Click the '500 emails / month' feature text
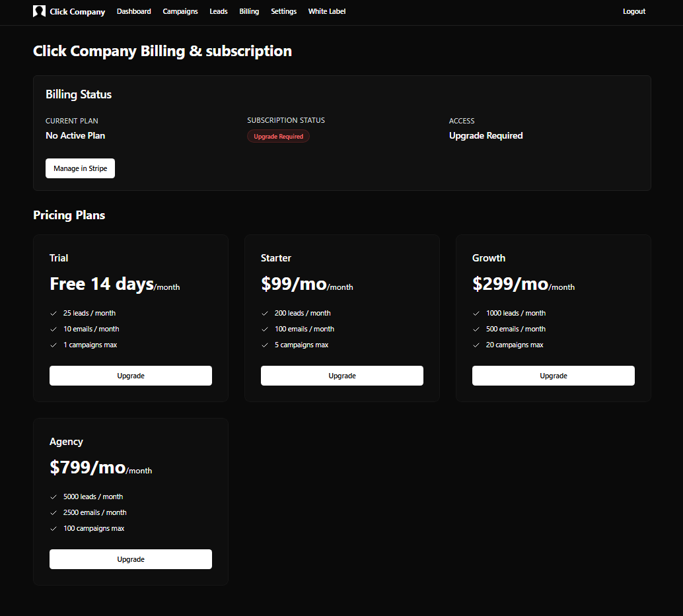This screenshot has height=616, width=683. tap(516, 329)
